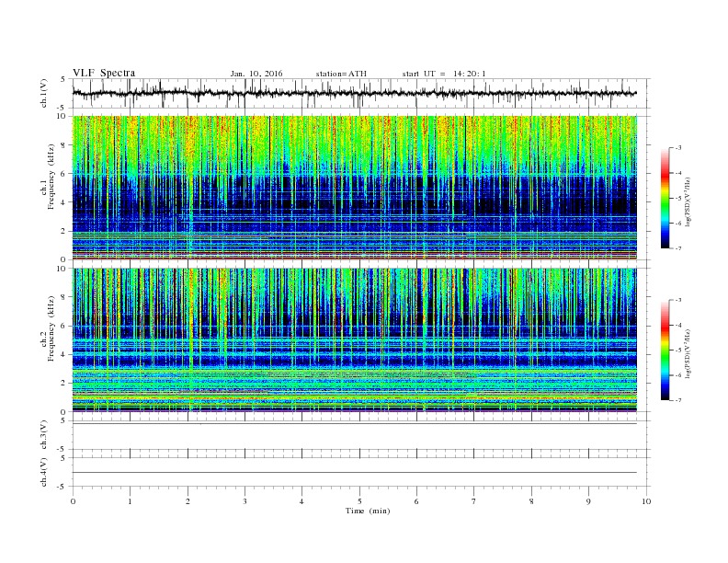The height and width of the screenshot is (563, 728).
Task: Click the ch.2 spectrogram color bar
Action: point(665,350)
